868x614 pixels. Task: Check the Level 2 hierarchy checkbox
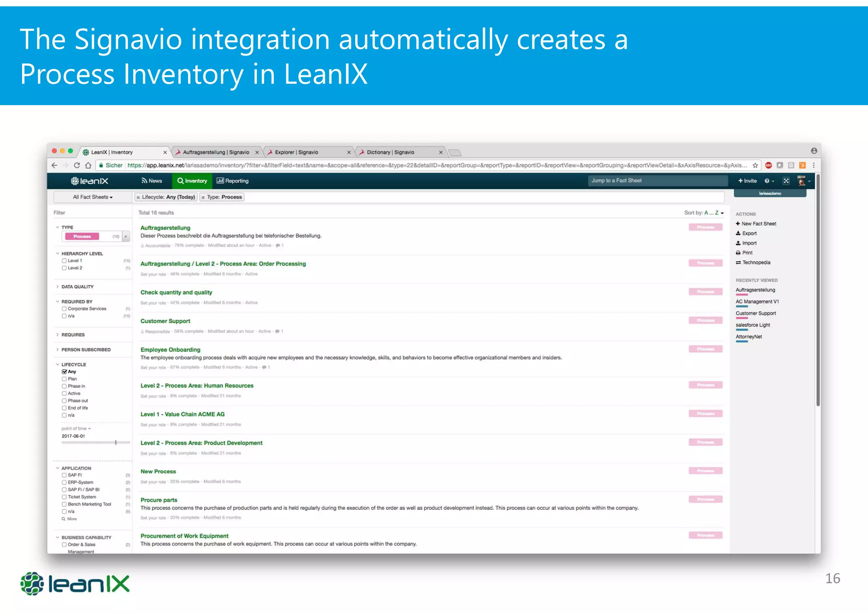[64, 268]
